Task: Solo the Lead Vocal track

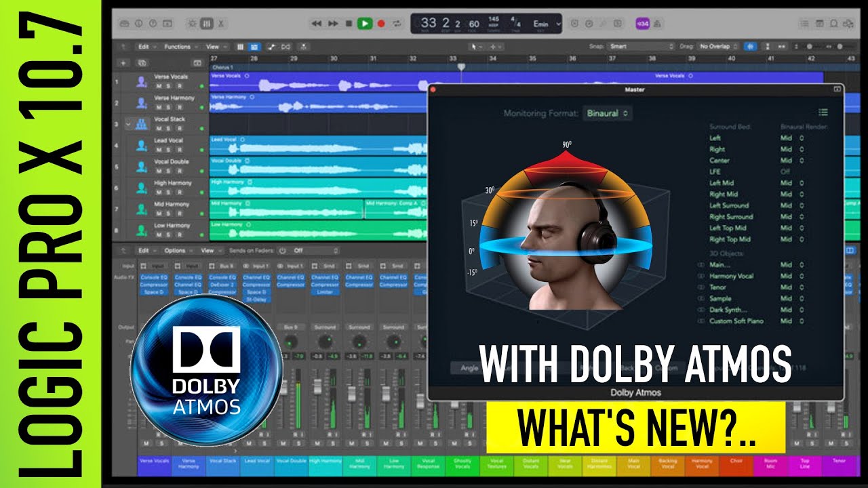Action: tap(169, 150)
